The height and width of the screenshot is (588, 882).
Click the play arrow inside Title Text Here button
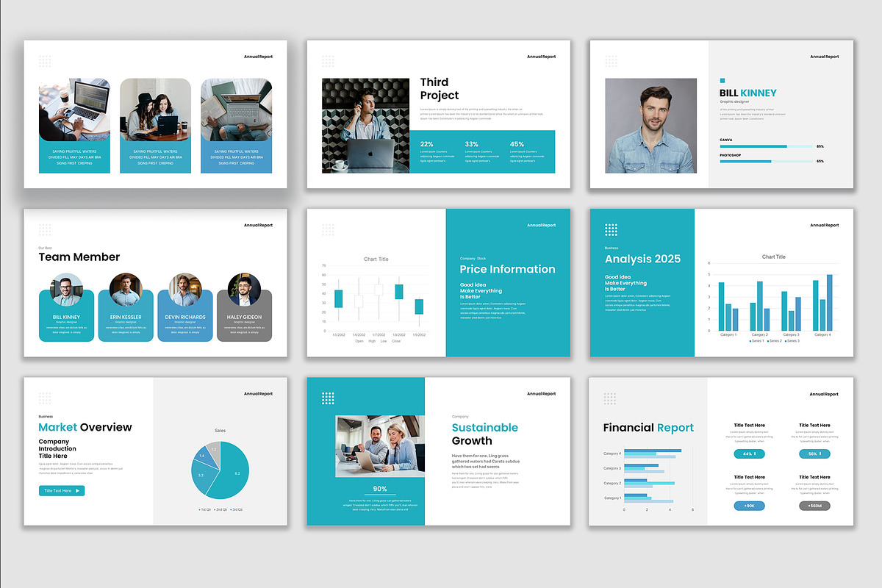[78, 490]
